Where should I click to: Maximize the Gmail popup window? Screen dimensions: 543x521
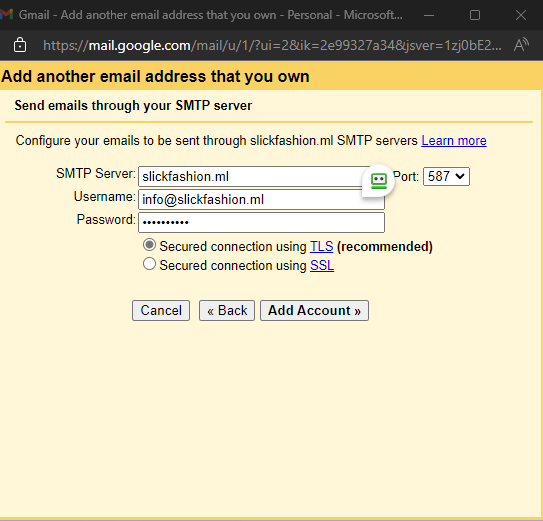[475, 15]
